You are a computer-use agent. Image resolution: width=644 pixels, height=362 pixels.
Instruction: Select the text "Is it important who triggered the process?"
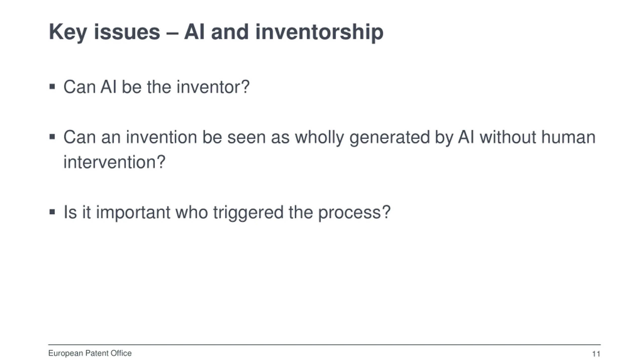pos(227,213)
